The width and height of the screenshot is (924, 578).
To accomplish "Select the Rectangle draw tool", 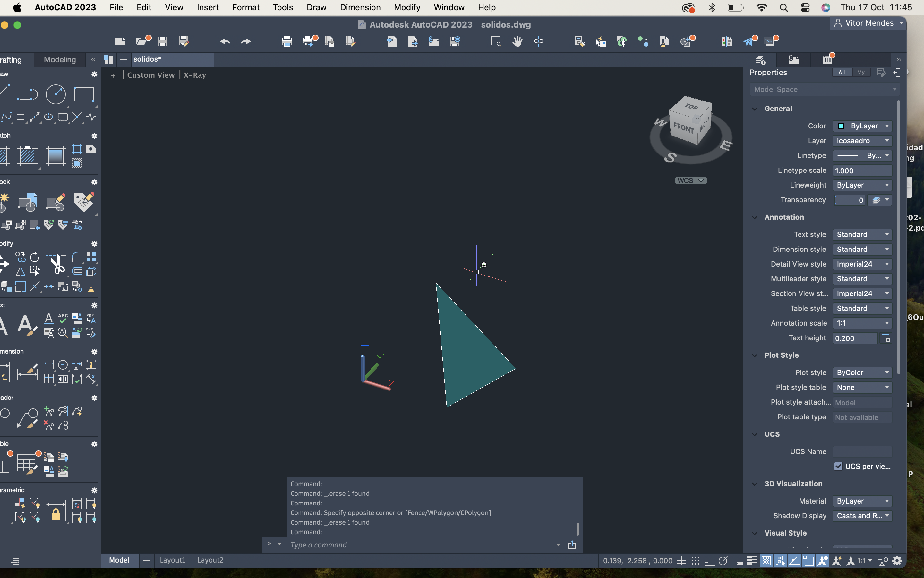I will point(84,94).
